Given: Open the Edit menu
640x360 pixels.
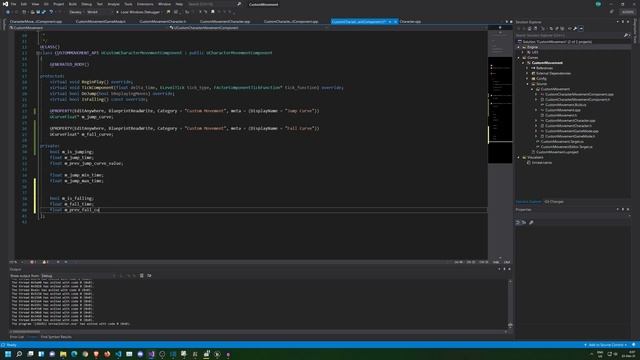Looking at the screenshot, I should click(x=24, y=4).
